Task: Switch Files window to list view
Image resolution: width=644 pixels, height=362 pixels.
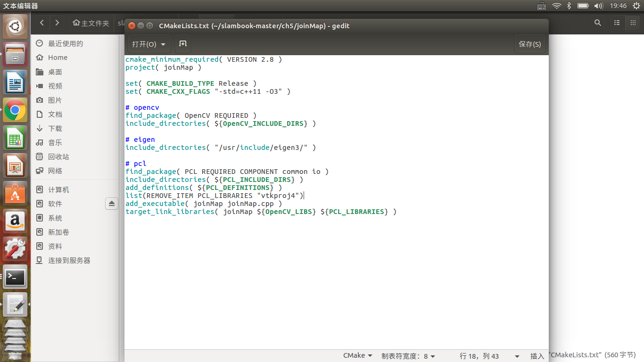Action: click(617, 23)
